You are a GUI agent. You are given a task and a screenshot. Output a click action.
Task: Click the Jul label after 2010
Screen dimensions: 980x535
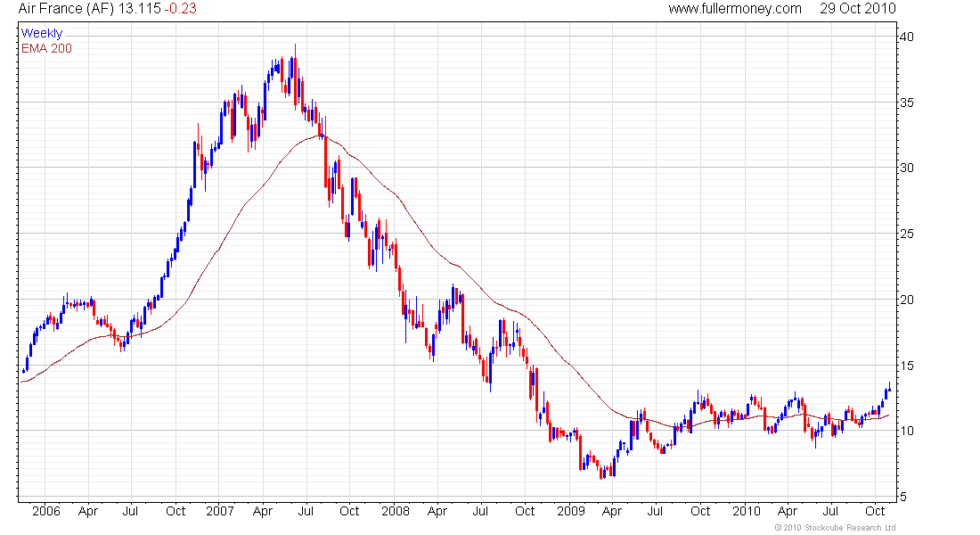coord(830,511)
